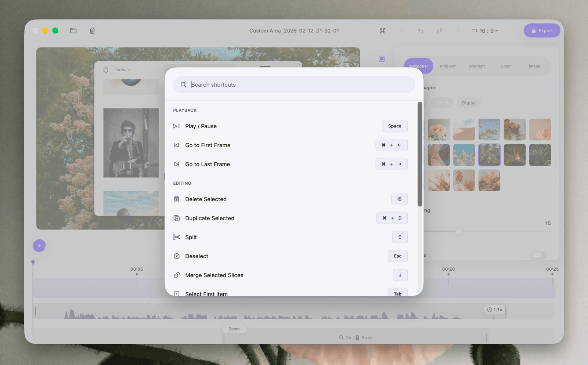Click inside the Search shortcuts field
The width and height of the screenshot is (588, 365).
coord(294,84)
